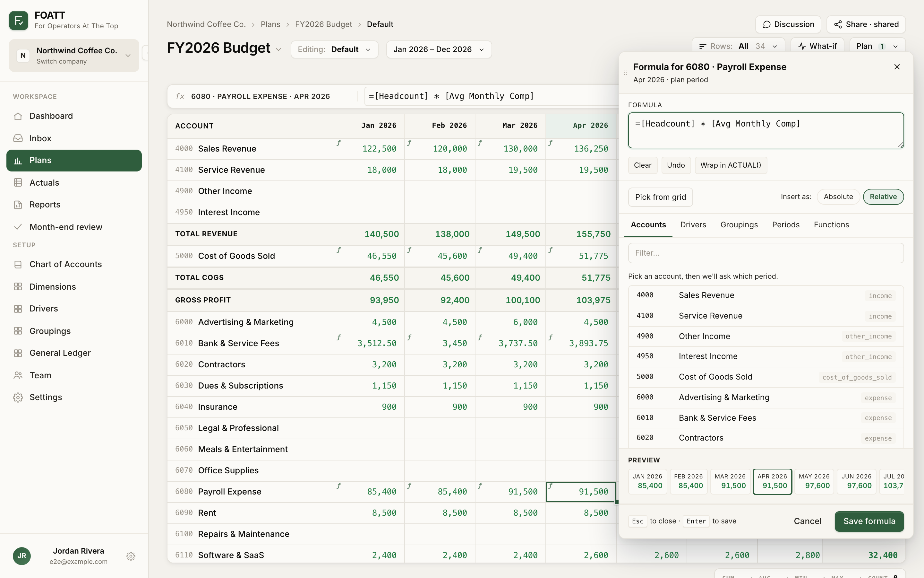Click the formula bar input above the grid
The image size is (924, 578).
pos(492,96)
